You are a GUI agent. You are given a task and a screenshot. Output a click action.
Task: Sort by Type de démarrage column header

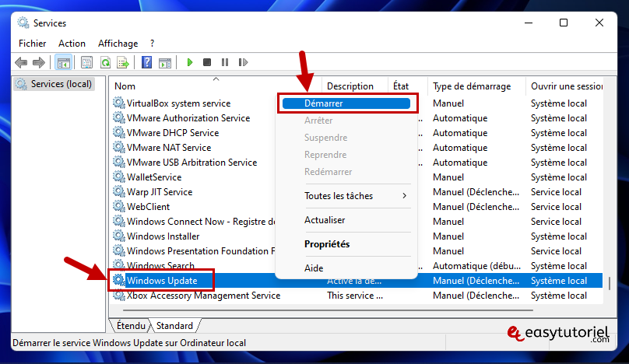pos(476,86)
